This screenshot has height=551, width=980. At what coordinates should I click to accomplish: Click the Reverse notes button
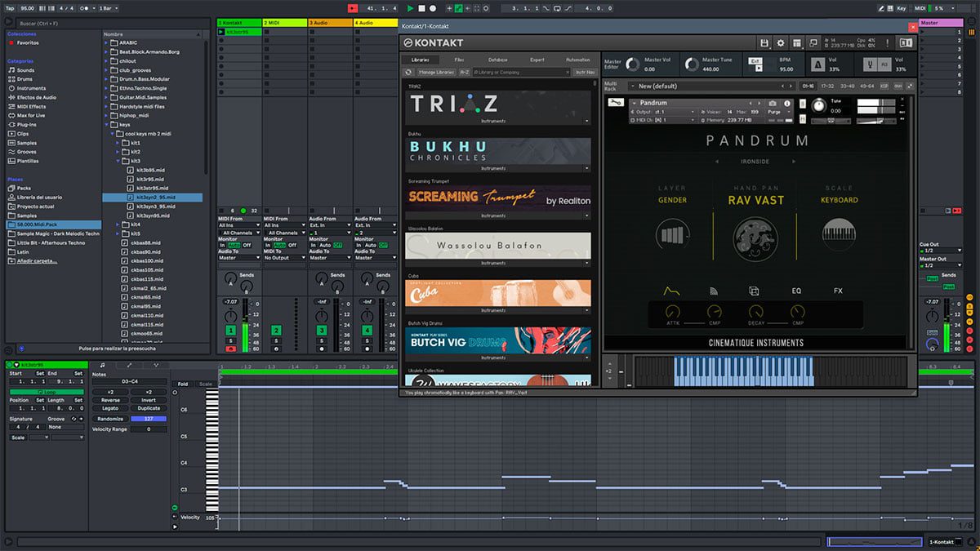click(x=110, y=400)
